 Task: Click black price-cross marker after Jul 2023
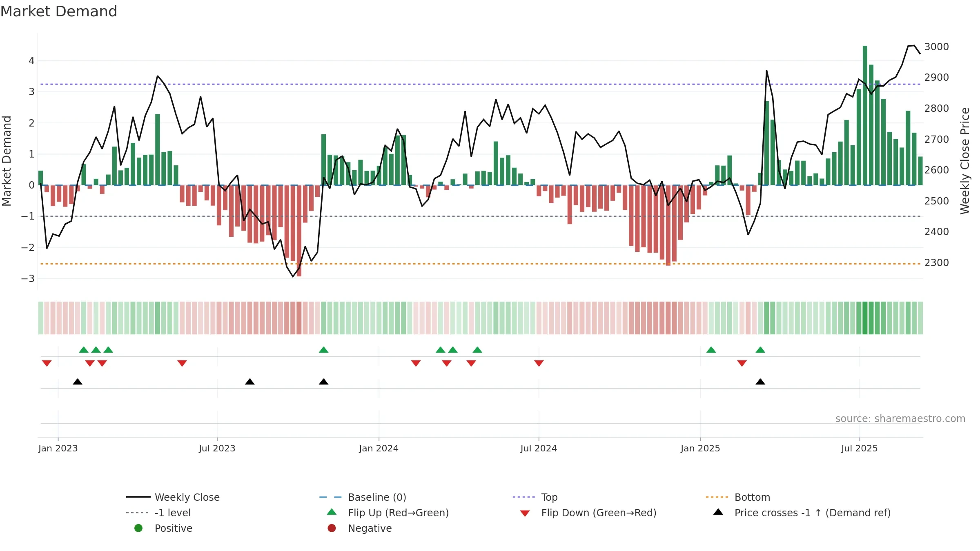250,382
